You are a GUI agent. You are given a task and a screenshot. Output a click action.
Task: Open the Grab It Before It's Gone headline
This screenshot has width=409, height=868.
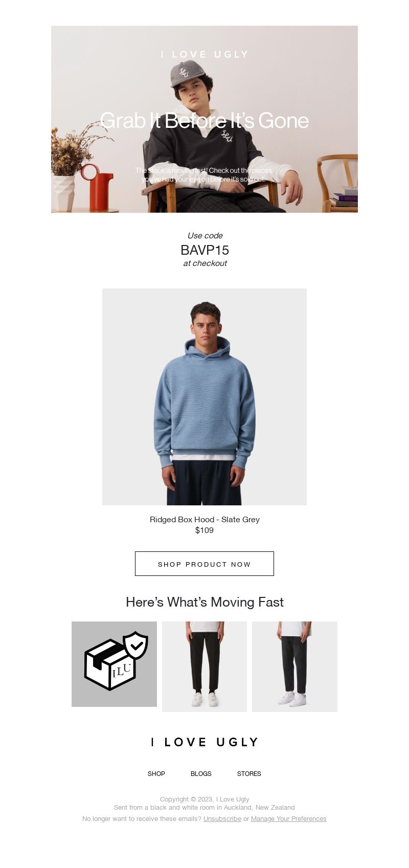point(204,121)
